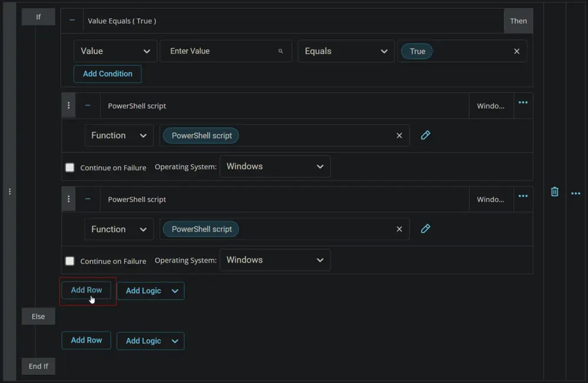Click first PowerShell script row title text
This screenshot has height=383, width=588.
coord(137,106)
